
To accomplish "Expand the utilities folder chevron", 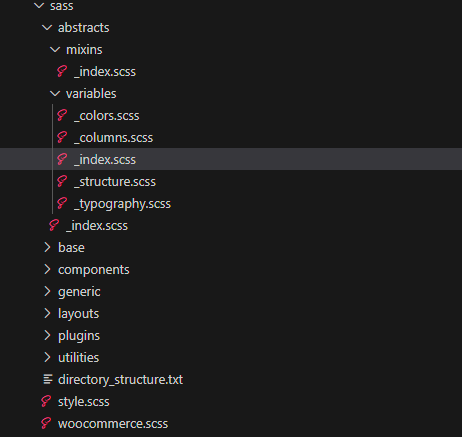I will [47, 357].
